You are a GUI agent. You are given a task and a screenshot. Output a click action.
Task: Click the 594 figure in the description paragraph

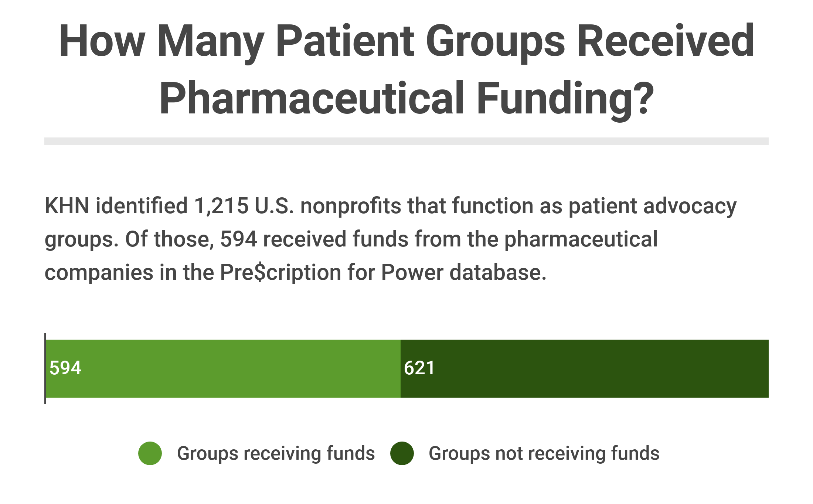(238, 239)
